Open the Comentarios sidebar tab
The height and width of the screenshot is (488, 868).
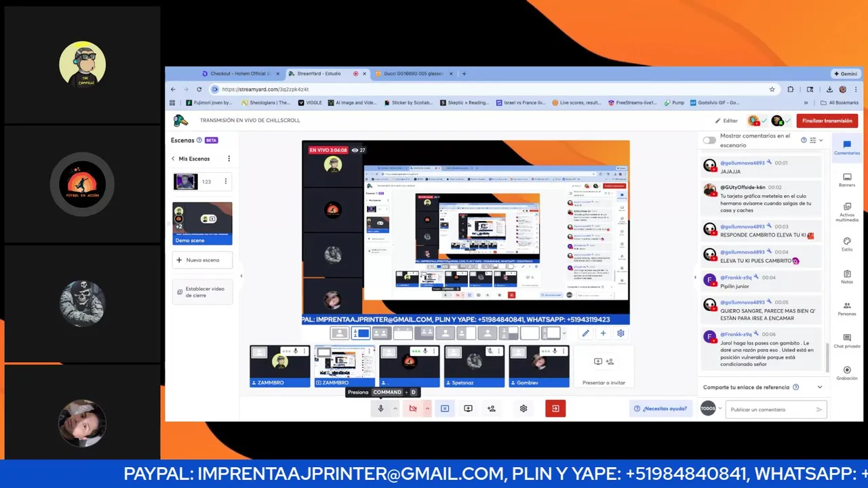[847, 148]
